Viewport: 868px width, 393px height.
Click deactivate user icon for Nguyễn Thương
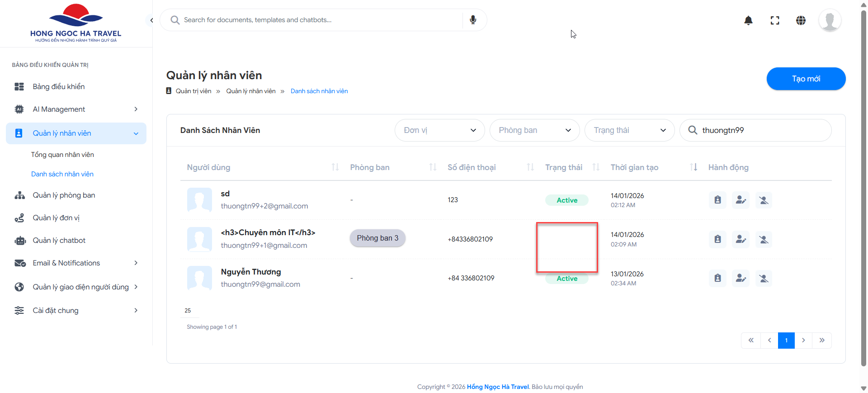coord(764,278)
